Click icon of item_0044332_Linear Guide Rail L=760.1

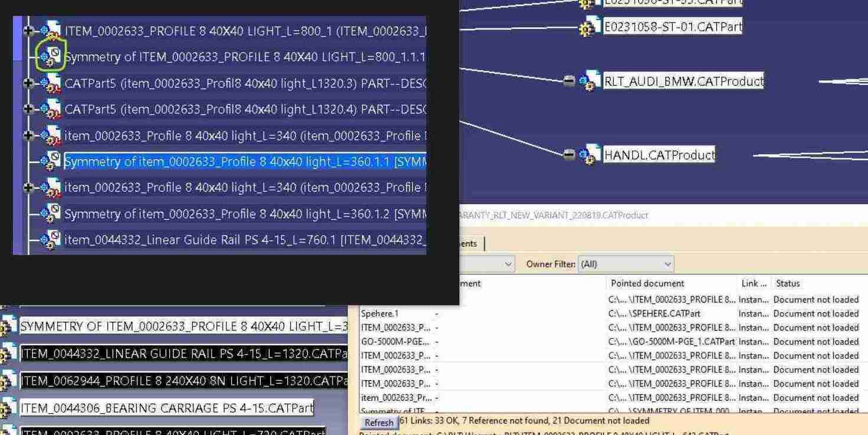(51, 240)
